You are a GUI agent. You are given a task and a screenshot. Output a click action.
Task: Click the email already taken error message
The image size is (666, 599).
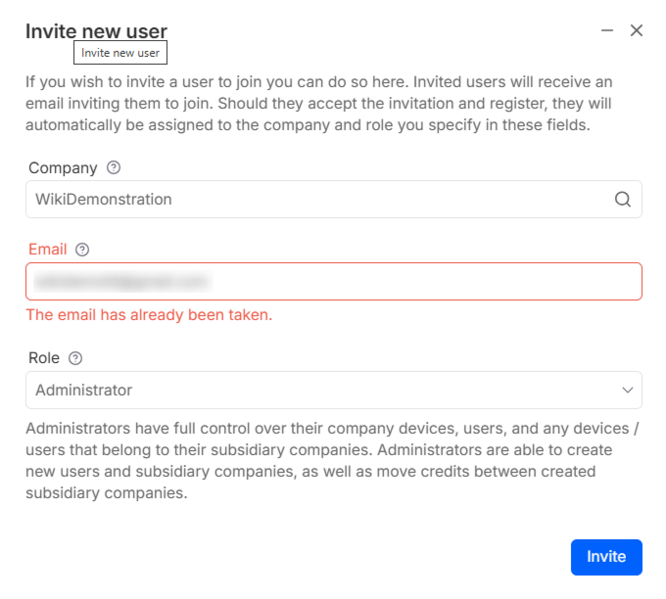[149, 314]
